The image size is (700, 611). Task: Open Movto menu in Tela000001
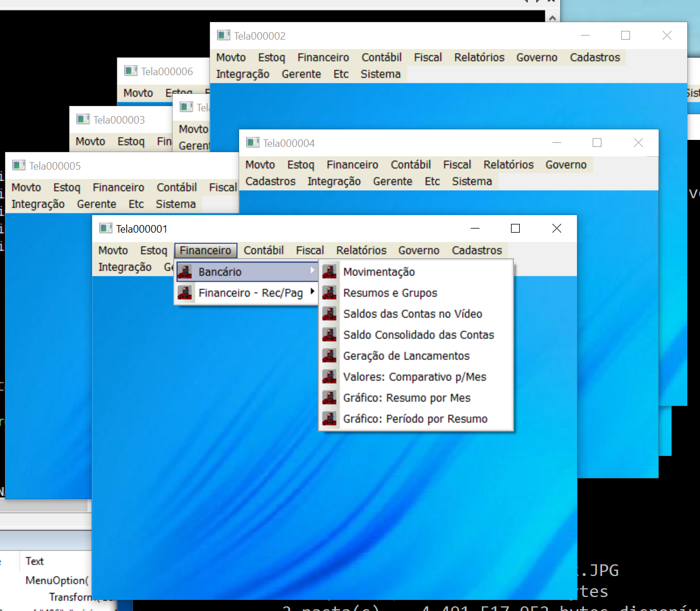coord(113,250)
